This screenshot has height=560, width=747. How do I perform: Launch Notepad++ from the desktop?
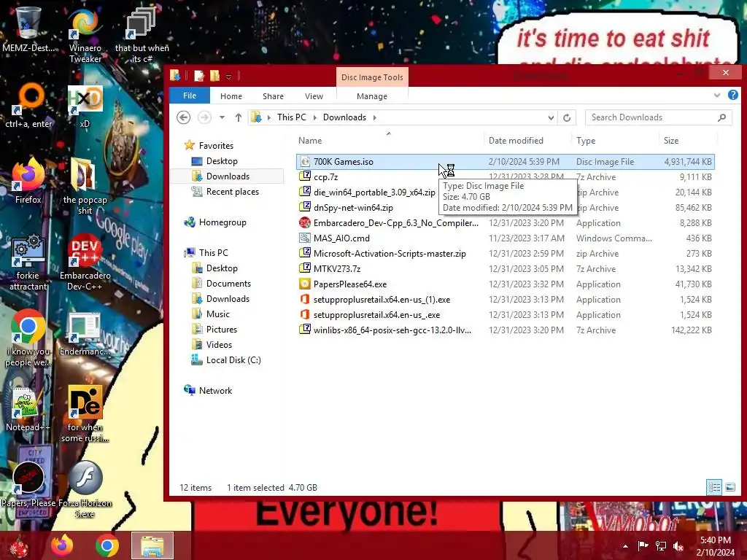coord(28,408)
